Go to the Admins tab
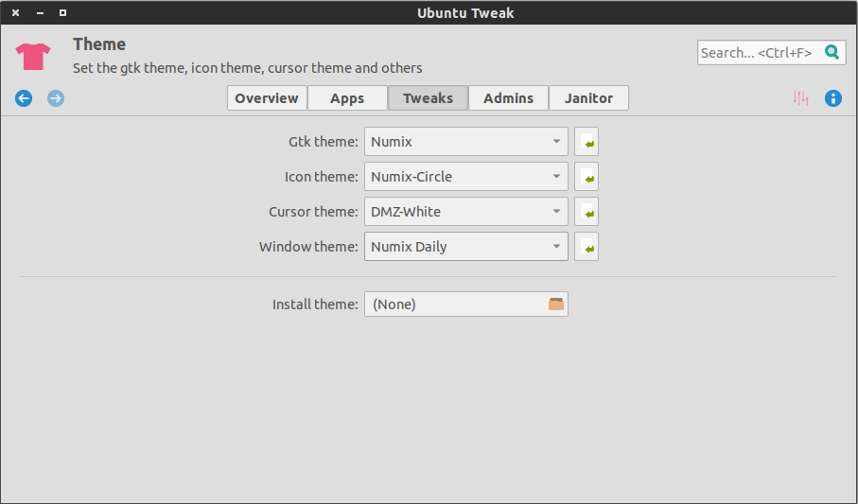This screenshot has width=858, height=504. (508, 98)
